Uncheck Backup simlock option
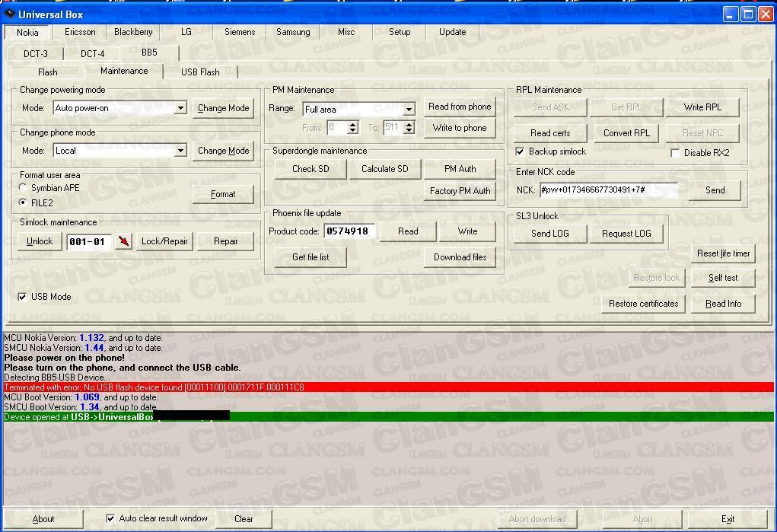777x532 pixels. 520,151
